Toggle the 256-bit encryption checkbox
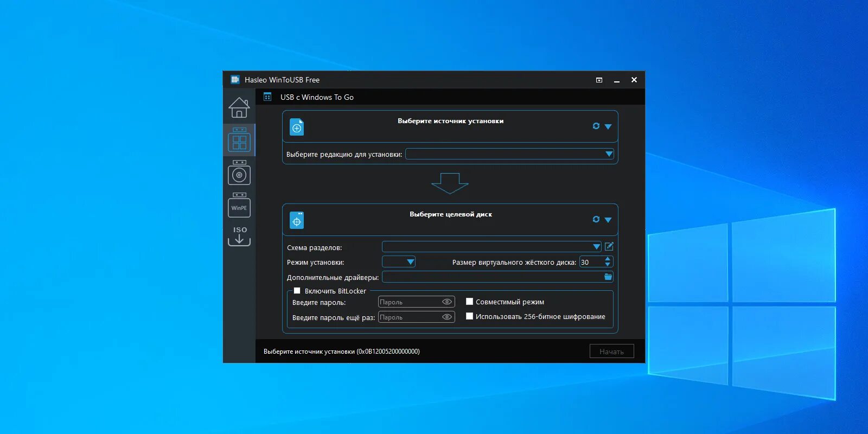 pos(470,316)
